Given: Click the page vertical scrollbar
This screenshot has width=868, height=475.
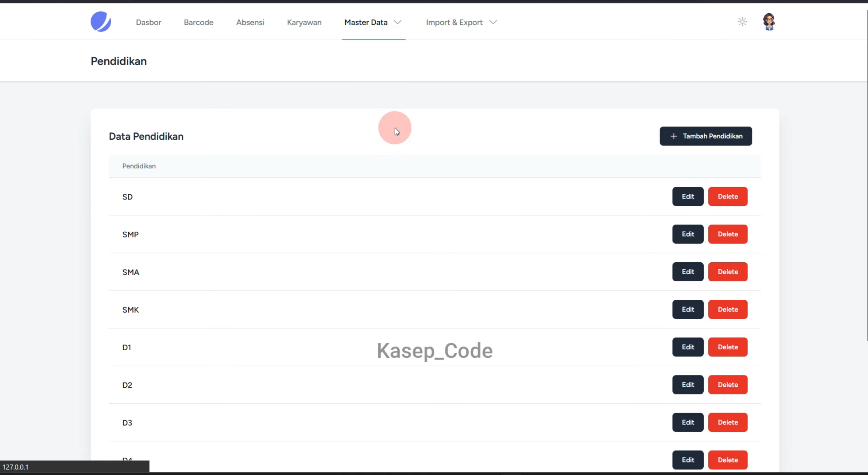Looking at the screenshot, I should tap(867, 176).
